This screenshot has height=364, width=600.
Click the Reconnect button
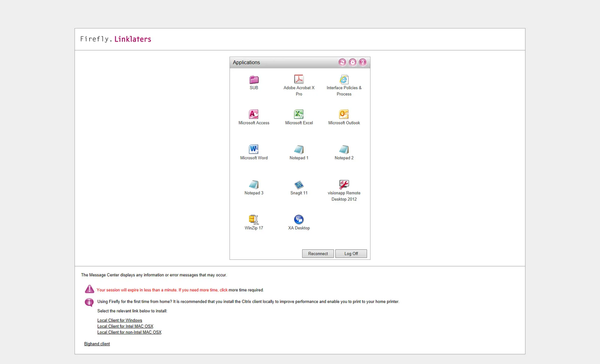pyautogui.click(x=318, y=254)
